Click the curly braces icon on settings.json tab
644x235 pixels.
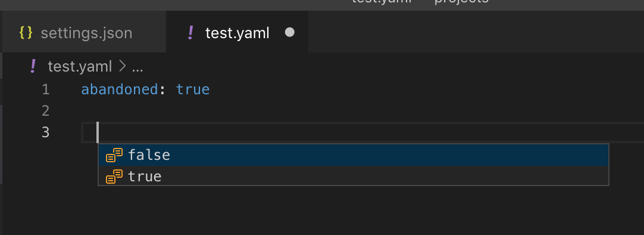[26, 33]
